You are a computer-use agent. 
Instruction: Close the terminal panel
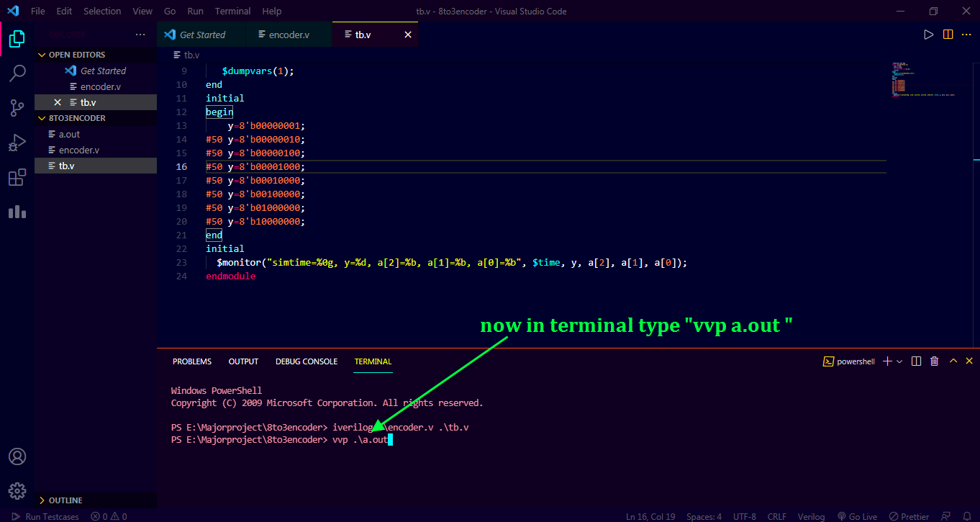(971, 361)
